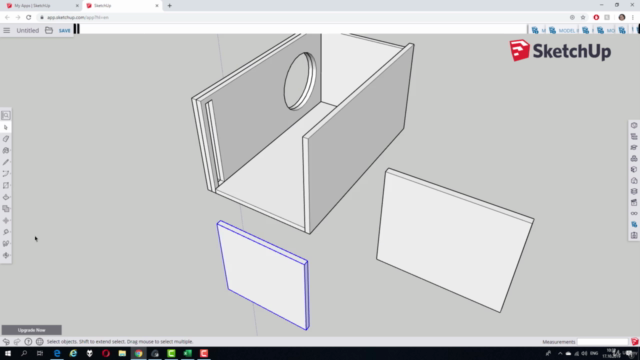Open the browser profile avatar

[622, 17]
